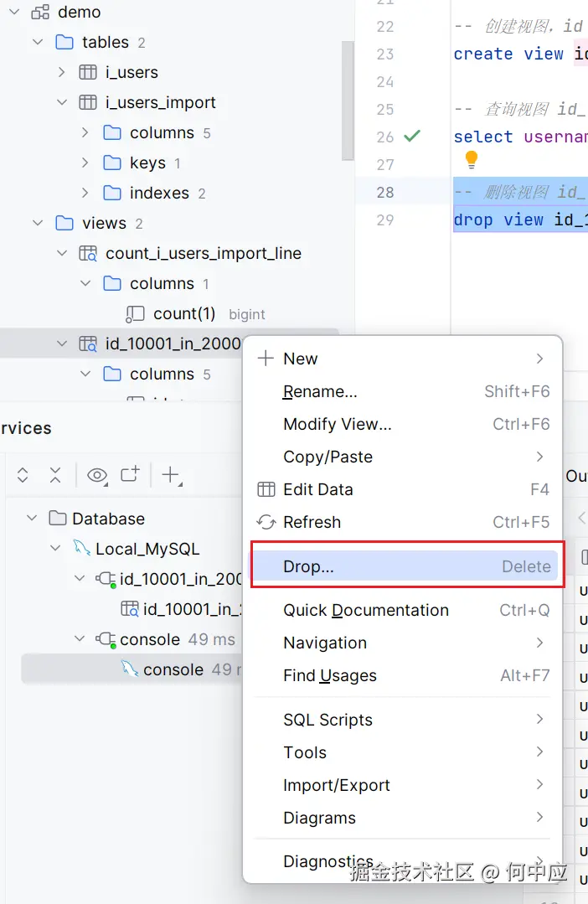The width and height of the screenshot is (588, 904).
Task: Collapse the tables folder
Action: coord(38,42)
